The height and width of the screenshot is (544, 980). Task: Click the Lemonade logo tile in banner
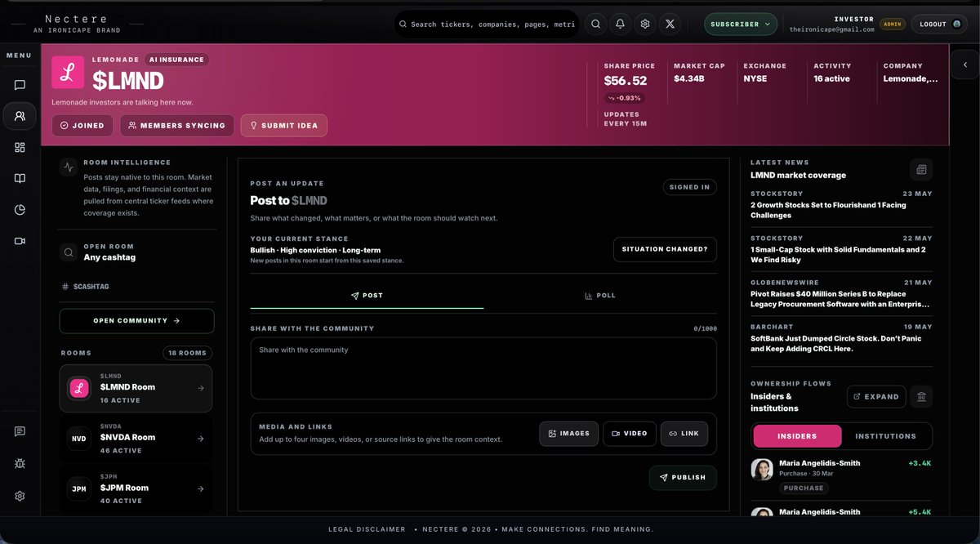pos(68,72)
